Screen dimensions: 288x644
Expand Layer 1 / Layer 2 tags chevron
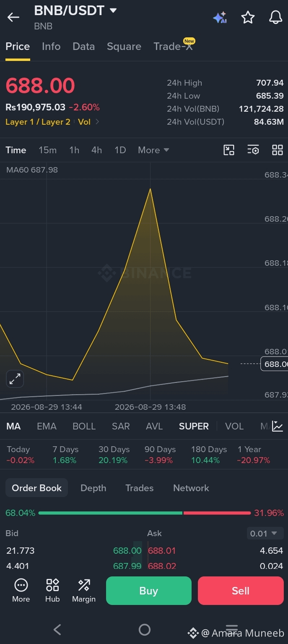point(97,122)
